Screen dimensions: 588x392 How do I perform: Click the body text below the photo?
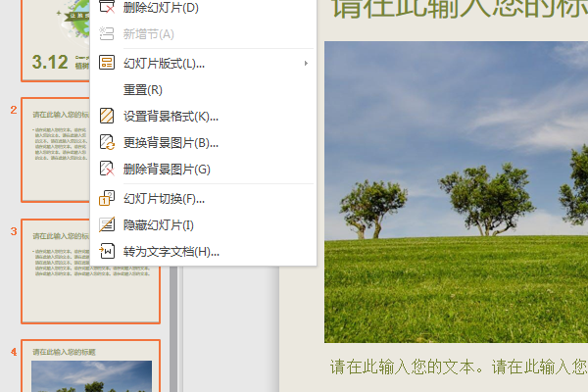(459, 367)
